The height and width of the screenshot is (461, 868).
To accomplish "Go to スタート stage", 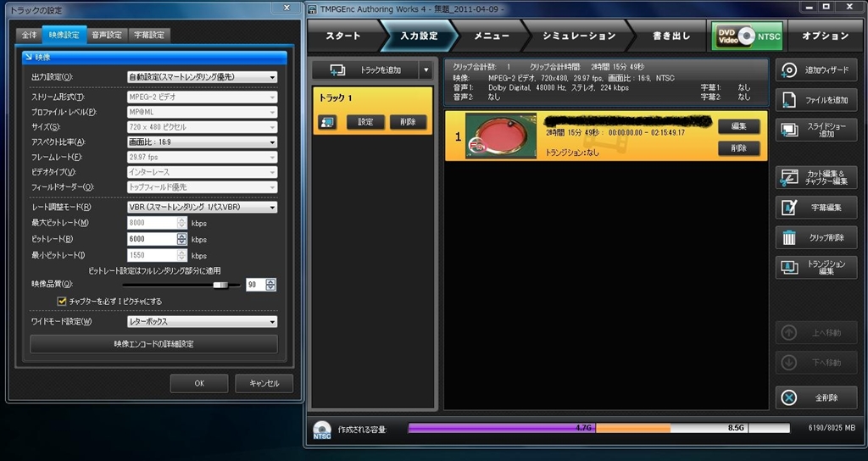I will point(343,36).
